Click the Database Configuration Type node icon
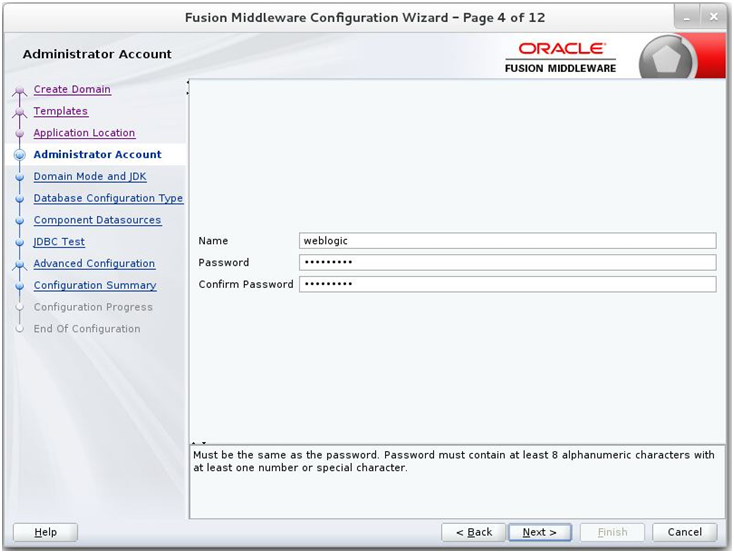Screen dimensions: 734x553 tap(19, 199)
